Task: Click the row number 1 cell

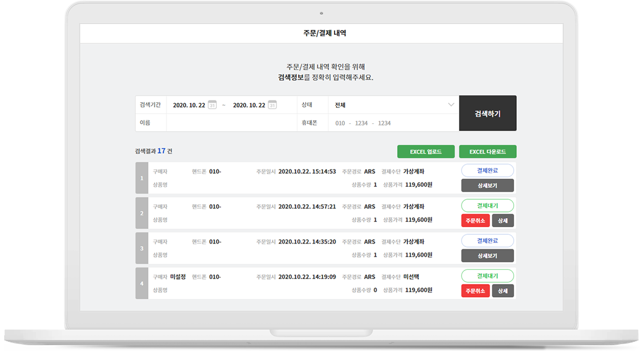Action: 142,178
